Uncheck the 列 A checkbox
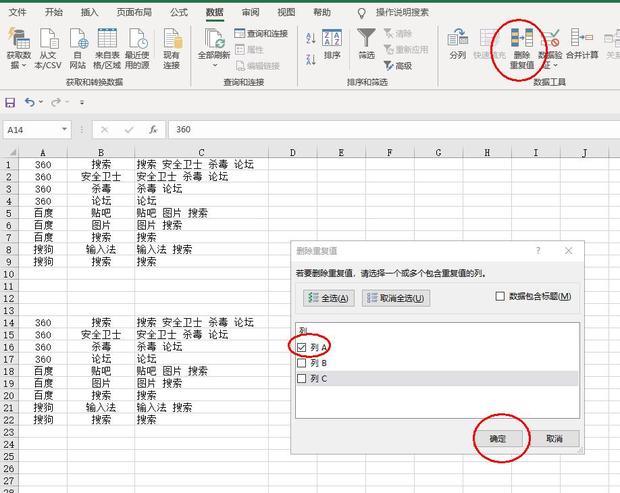This screenshot has height=493, width=620. click(303, 347)
